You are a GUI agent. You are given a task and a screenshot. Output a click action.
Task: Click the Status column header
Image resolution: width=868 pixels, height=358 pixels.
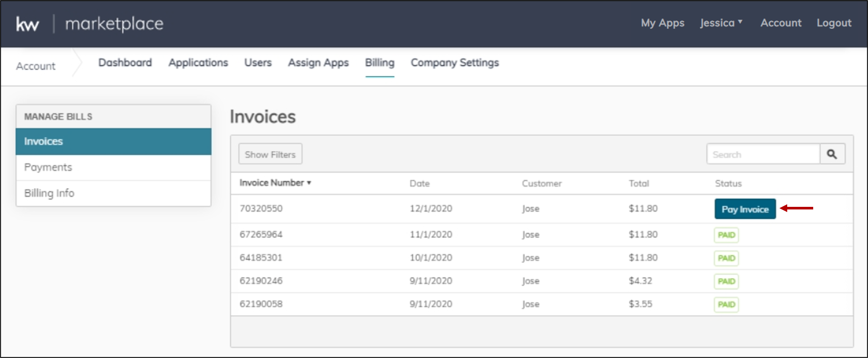coord(728,184)
